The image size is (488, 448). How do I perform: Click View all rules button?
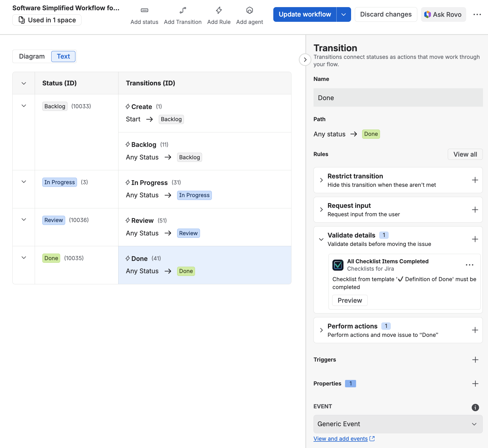[465, 154]
